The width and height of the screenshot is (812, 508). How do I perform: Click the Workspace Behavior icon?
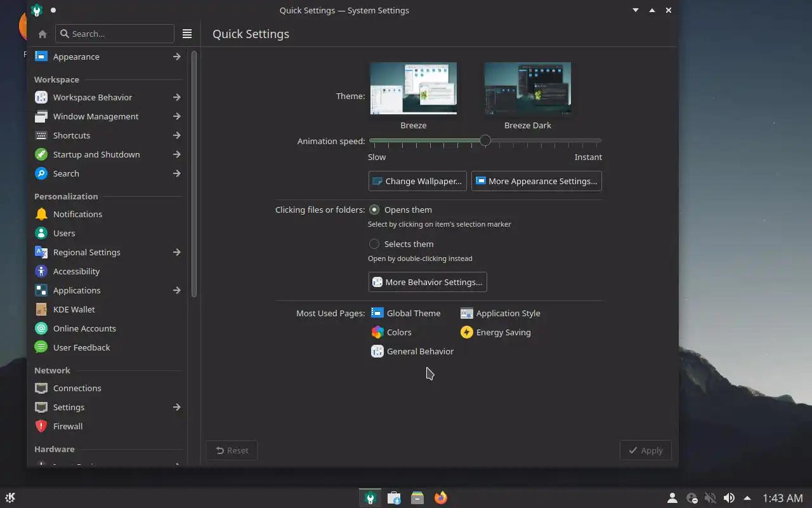click(x=41, y=97)
